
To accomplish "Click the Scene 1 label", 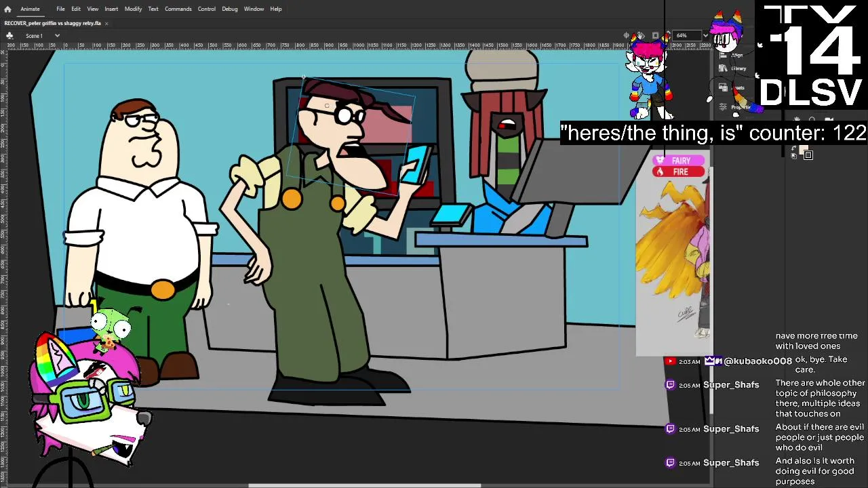I will [x=35, y=35].
